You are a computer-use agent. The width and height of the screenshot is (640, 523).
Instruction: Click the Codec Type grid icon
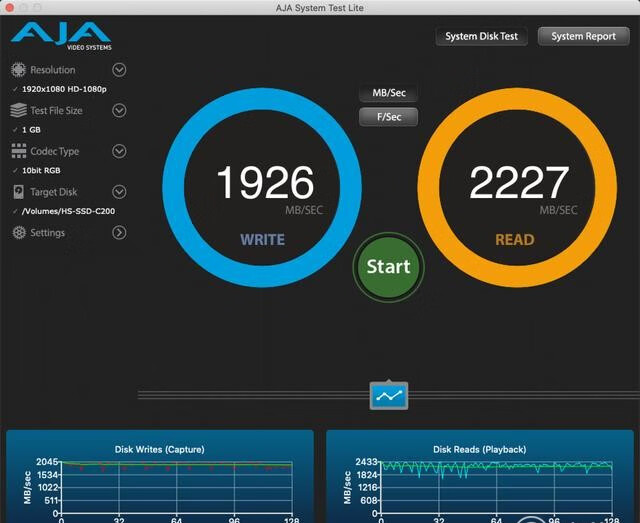pos(19,151)
